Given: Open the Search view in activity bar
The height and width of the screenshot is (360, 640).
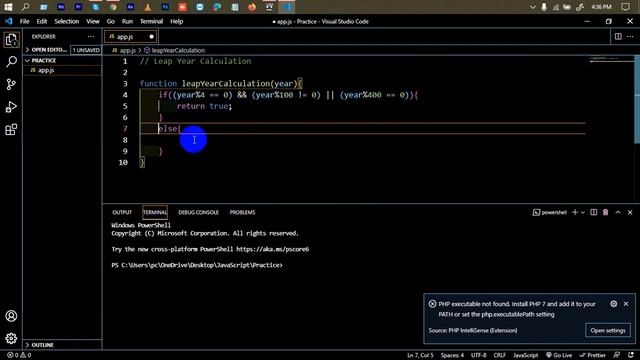Looking at the screenshot, I should (11, 62).
